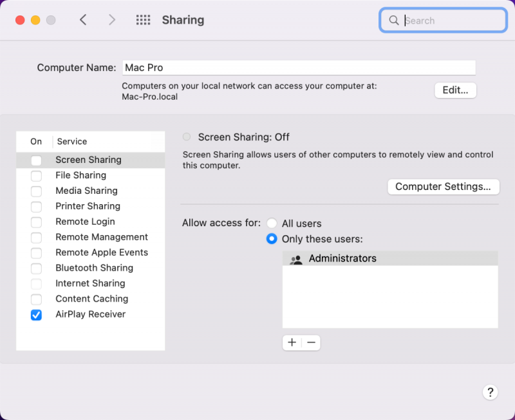515x420 pixels.
Task: Select the Administrators group icon
Action: pyautogui.click(x=296, y=259)
